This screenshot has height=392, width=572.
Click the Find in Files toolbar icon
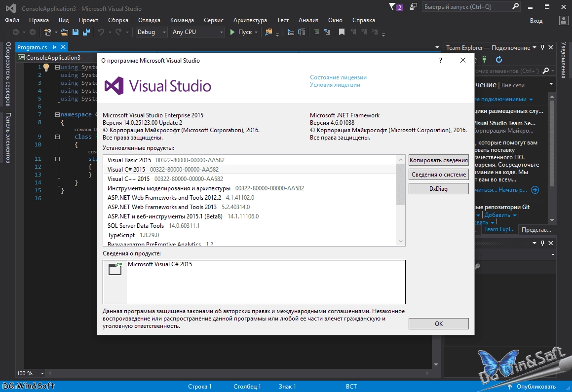click(268, 32)
